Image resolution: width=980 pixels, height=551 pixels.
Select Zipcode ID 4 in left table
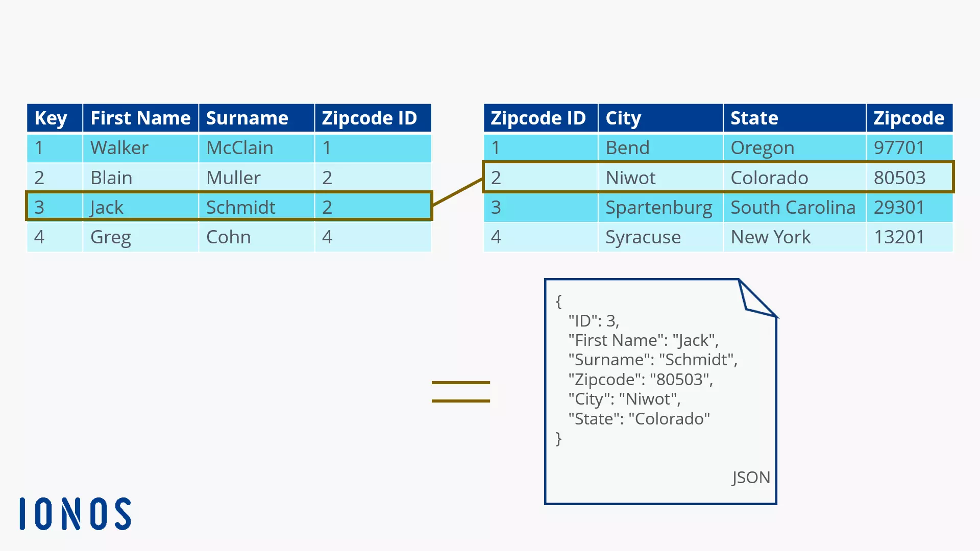[328, 236]
